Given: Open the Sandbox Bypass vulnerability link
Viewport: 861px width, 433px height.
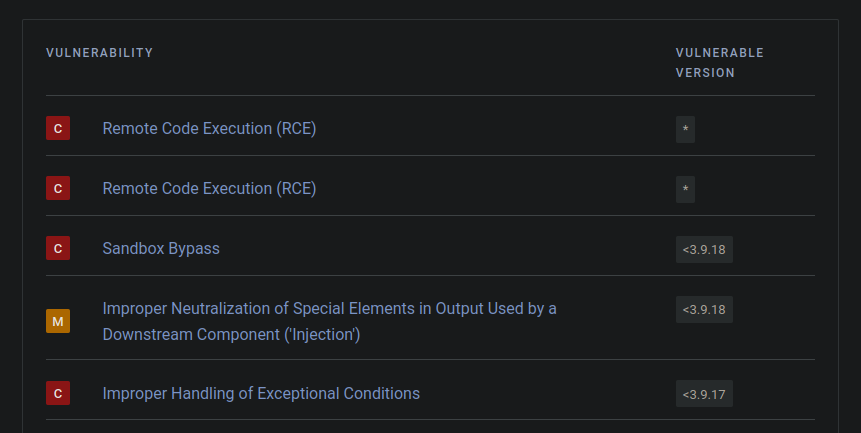Looking at the screenshot, I should point(161,248).
